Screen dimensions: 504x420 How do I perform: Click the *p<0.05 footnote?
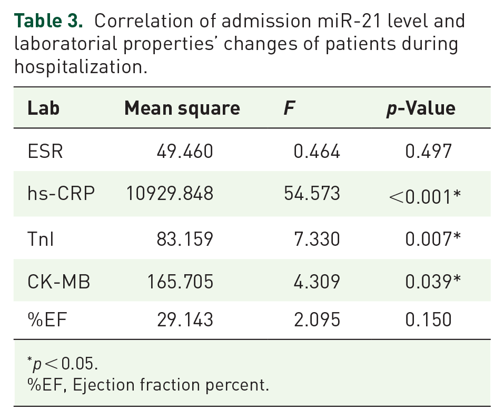pyautogui.click(x=62, y=364)
